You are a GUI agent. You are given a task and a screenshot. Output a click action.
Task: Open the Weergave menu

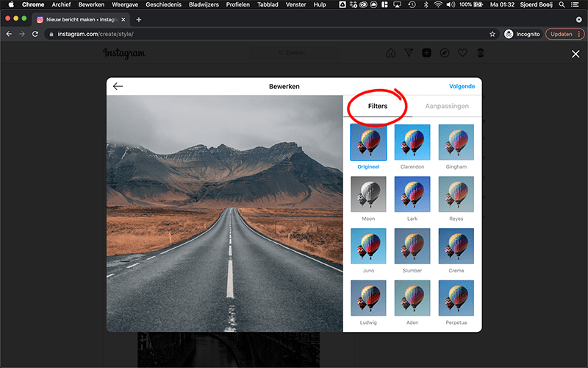tap(125, 4)
